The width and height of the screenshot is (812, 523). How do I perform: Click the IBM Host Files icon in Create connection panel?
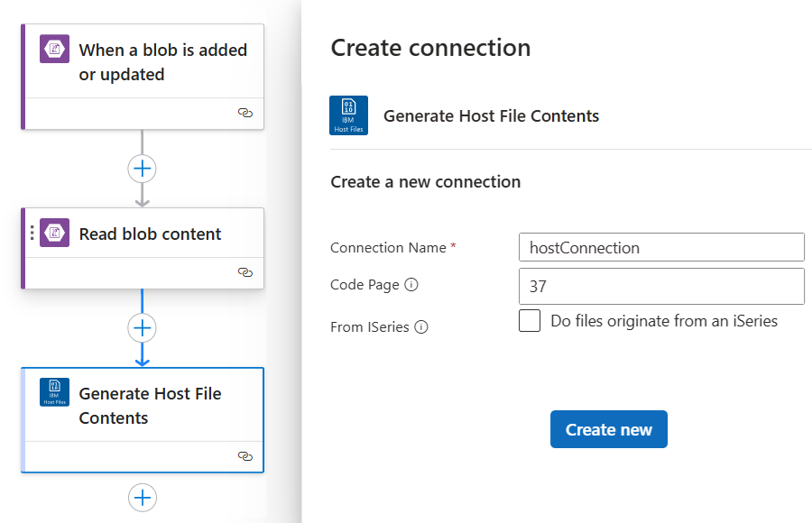348,115
